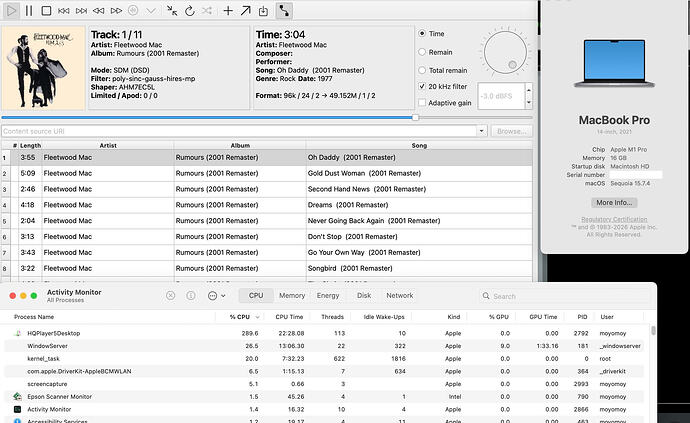Click the Browse... button
The width and height of the screenshot is (690, 423).
pyautogui.click(x=511, y=131)
